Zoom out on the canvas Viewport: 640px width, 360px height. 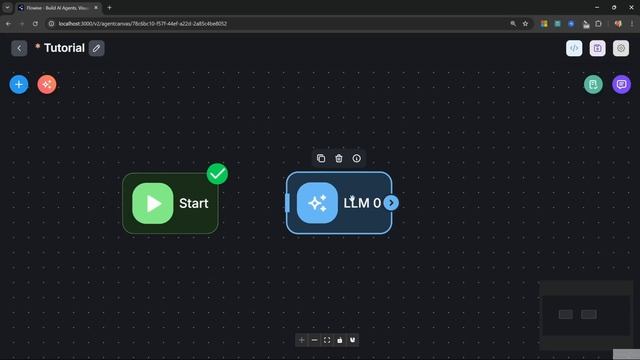(x=314, y=340)
